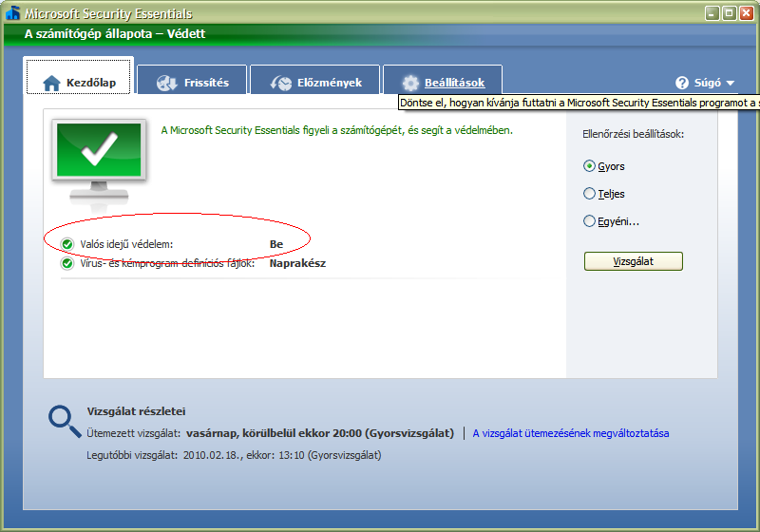Click the Naprakész definitions status value
Viewport: 760px width, 532px height.
click(x=297, y=263)
